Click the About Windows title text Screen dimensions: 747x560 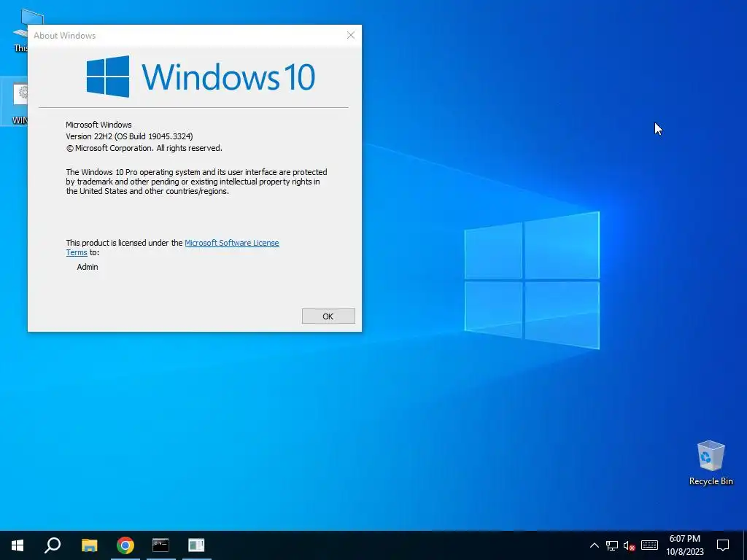(x=65, y=36)
